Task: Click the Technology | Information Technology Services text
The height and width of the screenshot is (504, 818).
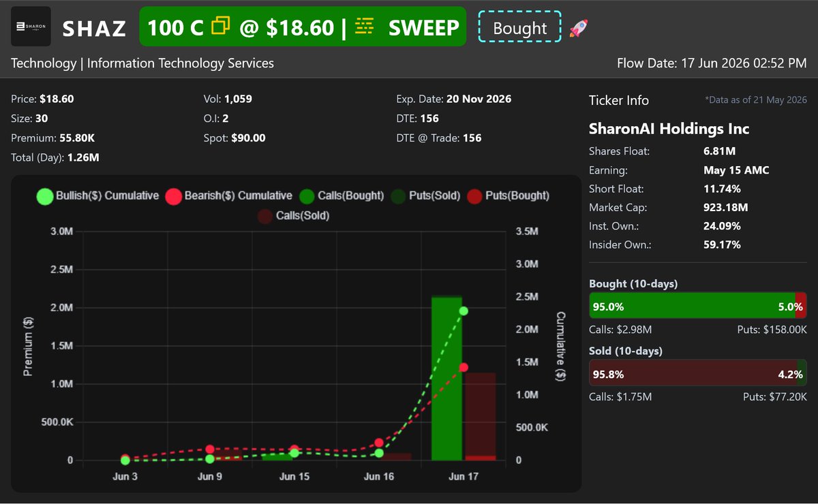Action: 142,63
